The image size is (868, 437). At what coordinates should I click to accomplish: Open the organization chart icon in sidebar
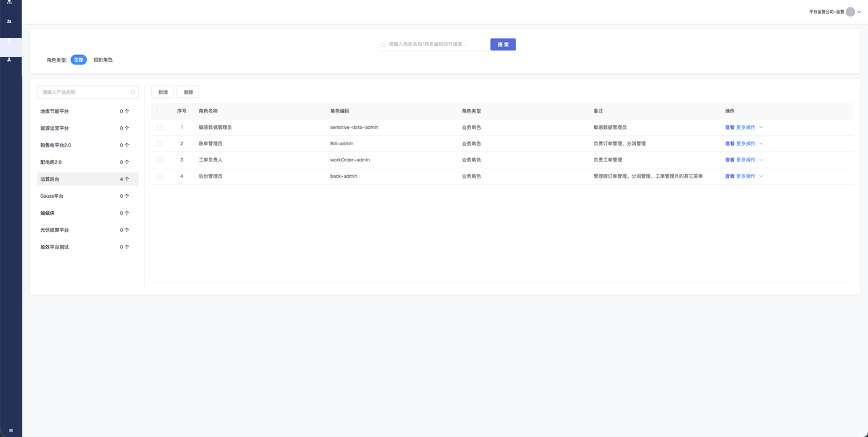pos(9,3)
